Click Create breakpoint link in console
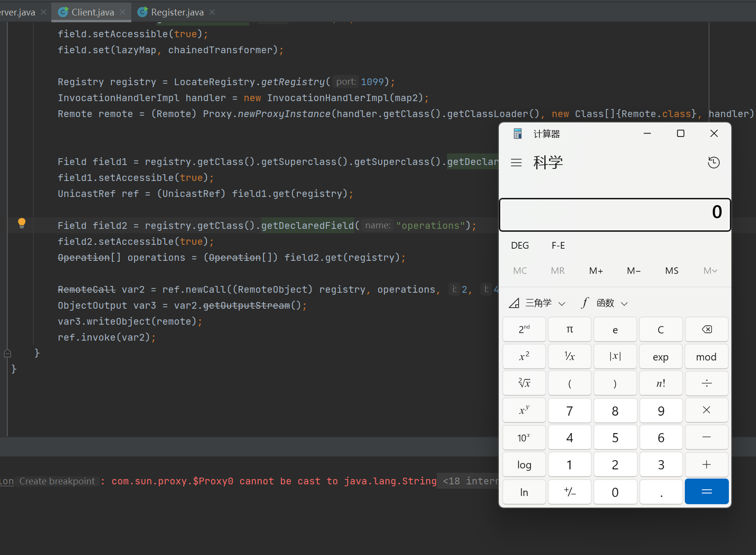Viewport: 756px width, 555px height. point(57,481)
